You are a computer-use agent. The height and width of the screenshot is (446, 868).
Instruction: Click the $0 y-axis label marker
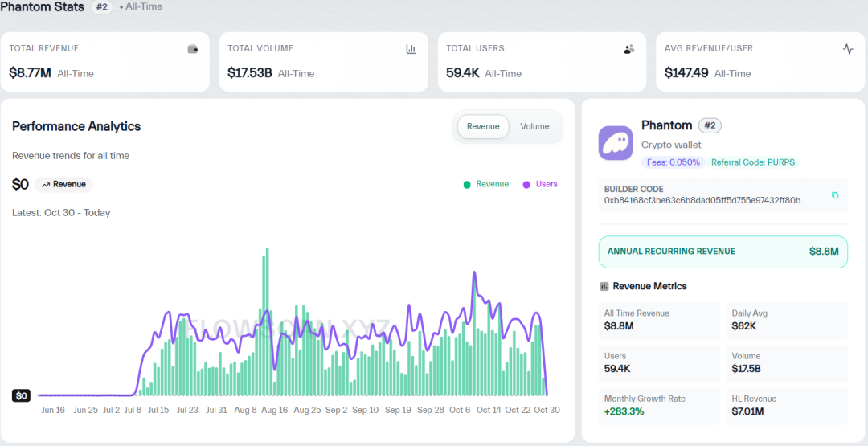[x=22, y=395]
